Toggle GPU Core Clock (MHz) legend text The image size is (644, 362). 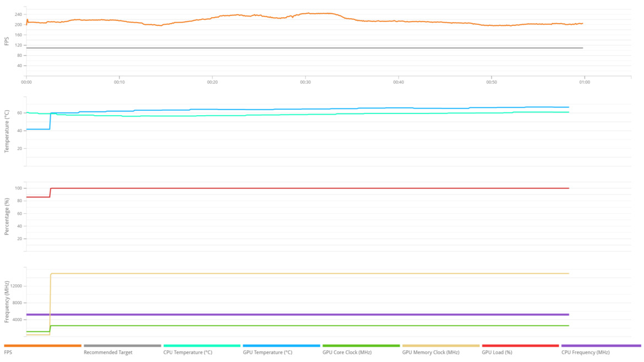[x=347, y=353]
